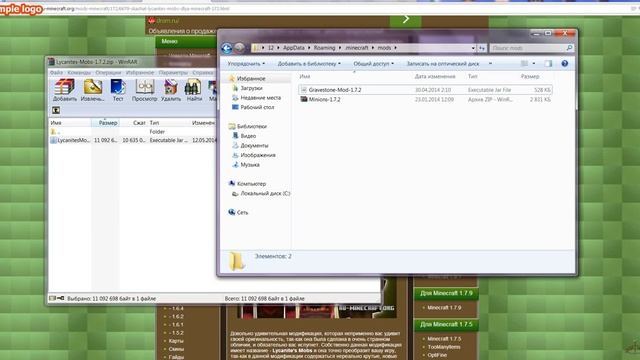
Task: Click the WinRAR Delete icon
Action: [x=171, y=87]
